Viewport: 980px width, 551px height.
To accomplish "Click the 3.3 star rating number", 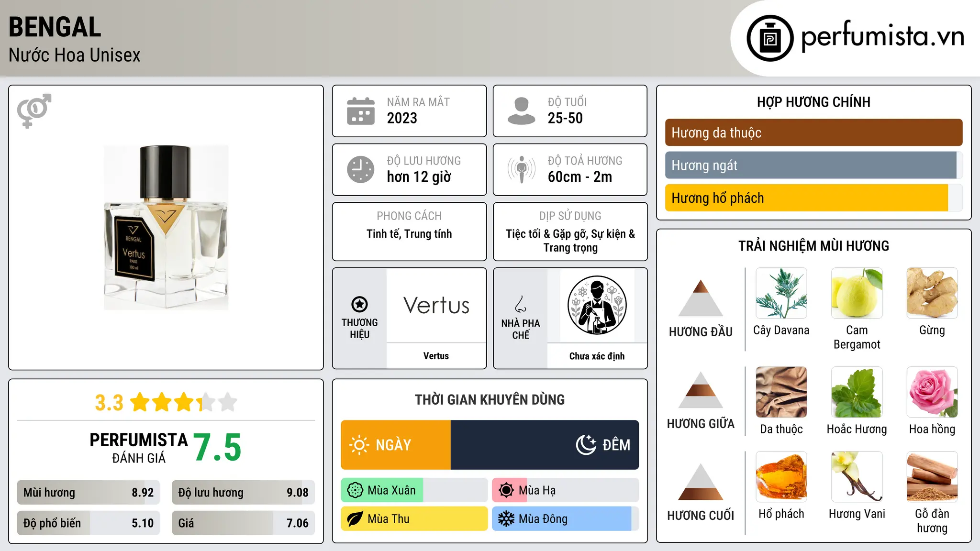I will pyautogui.click(x=109, y=403).
